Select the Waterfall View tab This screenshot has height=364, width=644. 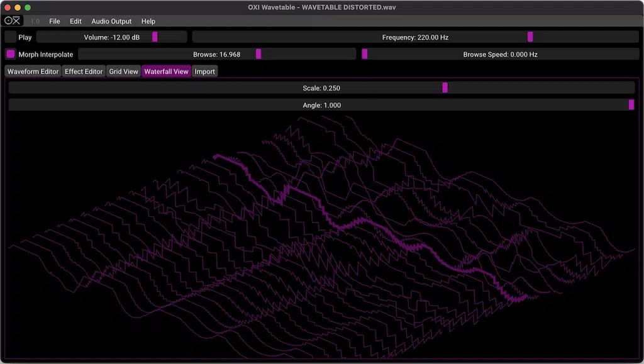[x=166, y=72]
